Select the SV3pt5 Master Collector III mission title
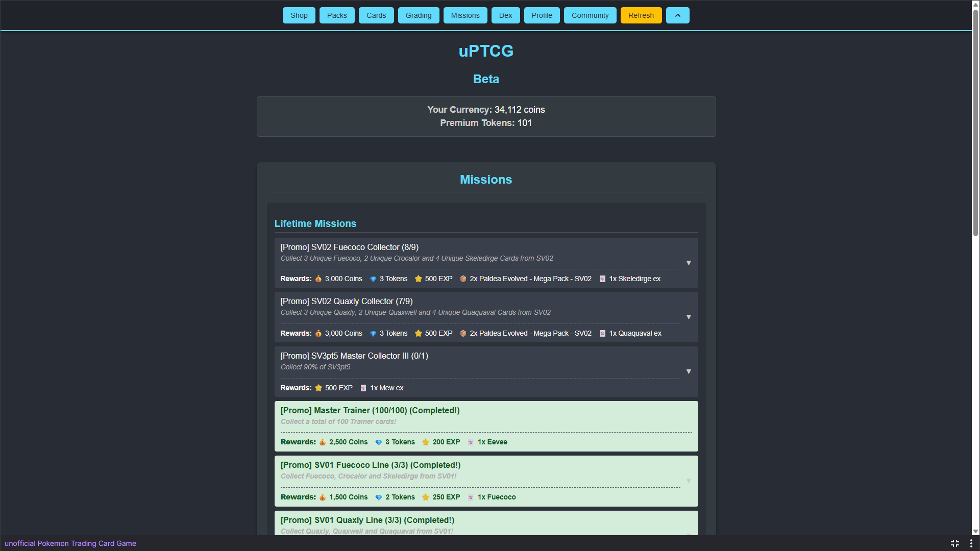 (354, 356)
